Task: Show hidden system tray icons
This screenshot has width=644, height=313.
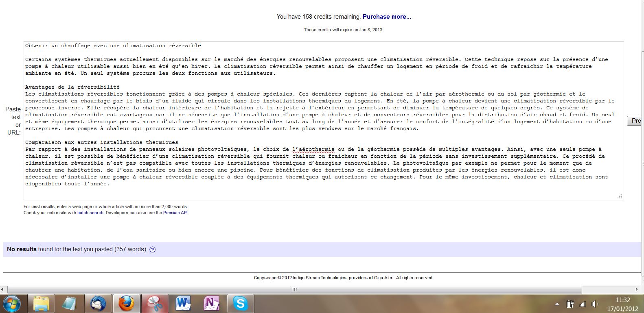Action: pyautogui.click(x=557, y=304)
